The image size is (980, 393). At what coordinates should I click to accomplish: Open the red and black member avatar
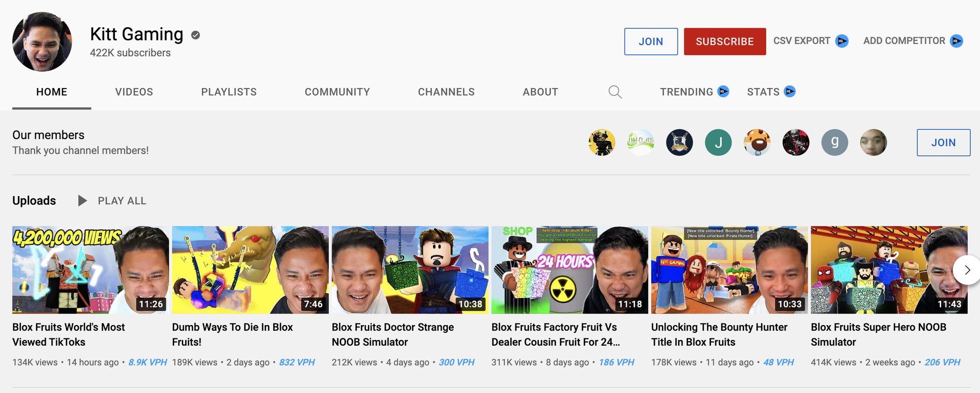[x=796, y=142]
